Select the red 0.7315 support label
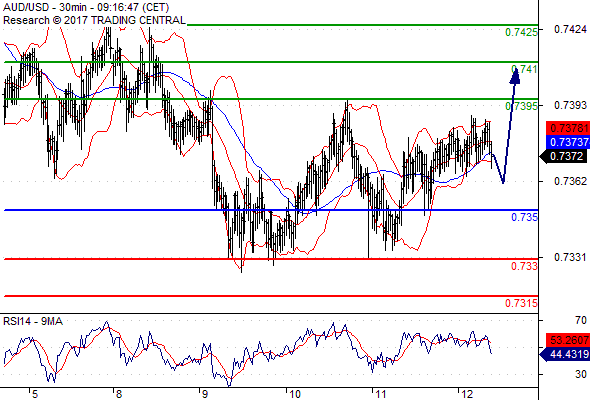The height and width of the screenshot is (400, 590). click(521, 303)
